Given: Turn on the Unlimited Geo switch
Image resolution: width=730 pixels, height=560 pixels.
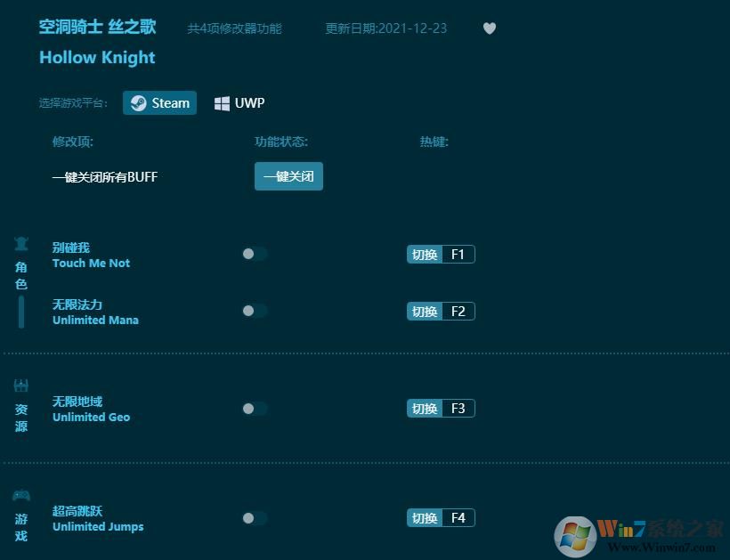Looking at the screenshot, I should click(255, 408).
